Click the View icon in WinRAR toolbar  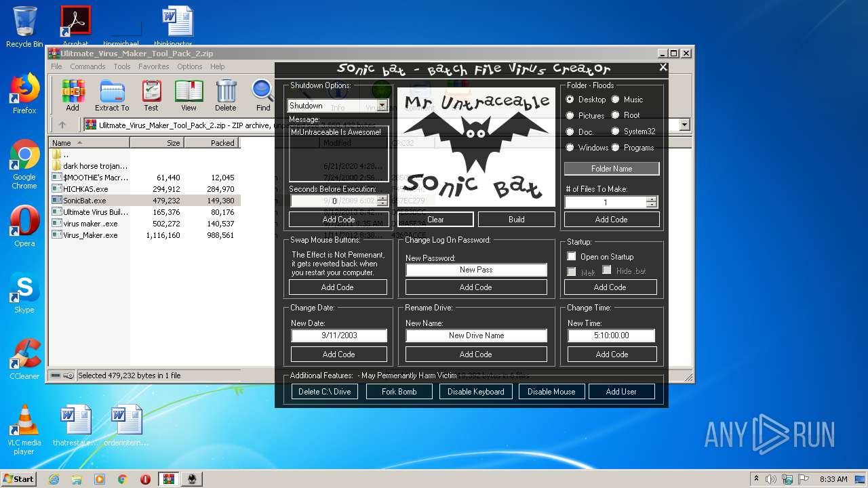point(189,95)
